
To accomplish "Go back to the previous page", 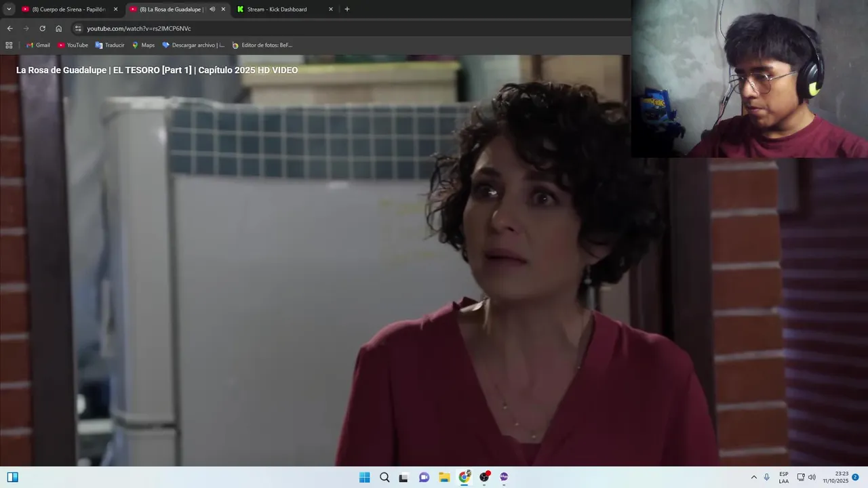I will point(9,28).
